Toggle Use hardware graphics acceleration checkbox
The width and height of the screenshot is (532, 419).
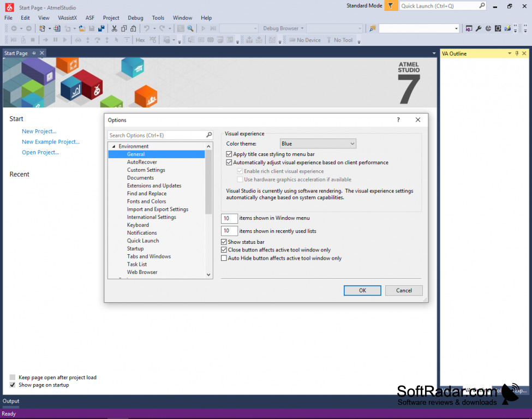(x=240, y=179)
